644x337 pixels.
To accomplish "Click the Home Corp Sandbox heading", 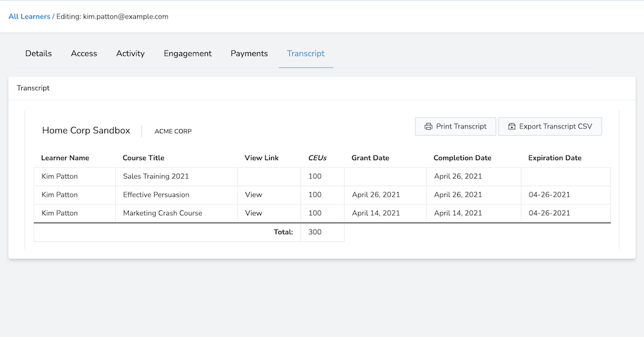I will pyautogui.click(x=86, y=131).
